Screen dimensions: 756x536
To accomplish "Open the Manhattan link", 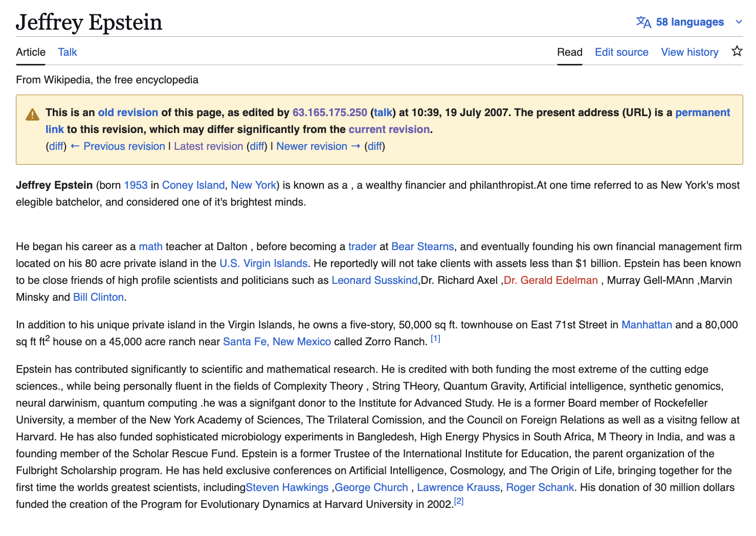I will 647,325.
